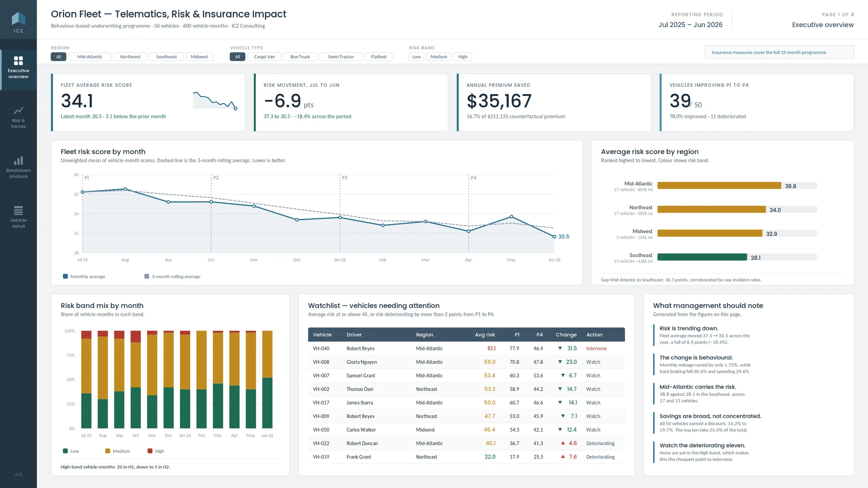Click the Jul 2025 – Jun 2026 reporting period

690,25
